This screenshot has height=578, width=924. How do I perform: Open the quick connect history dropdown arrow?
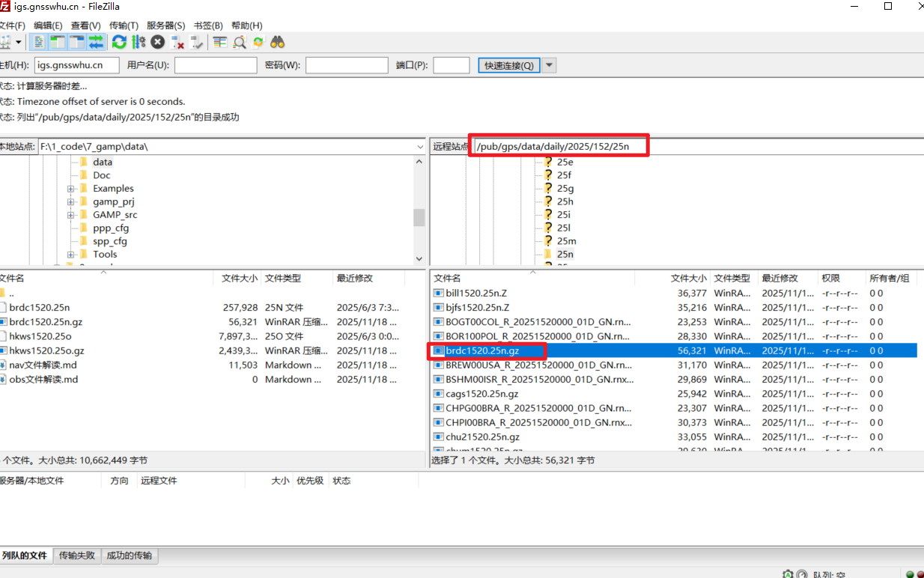click(550, 65)
